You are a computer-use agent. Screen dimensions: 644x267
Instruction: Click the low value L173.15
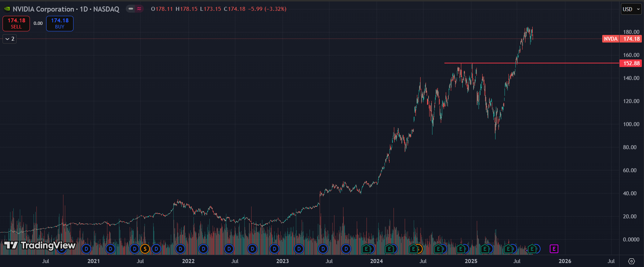(210, 9)
